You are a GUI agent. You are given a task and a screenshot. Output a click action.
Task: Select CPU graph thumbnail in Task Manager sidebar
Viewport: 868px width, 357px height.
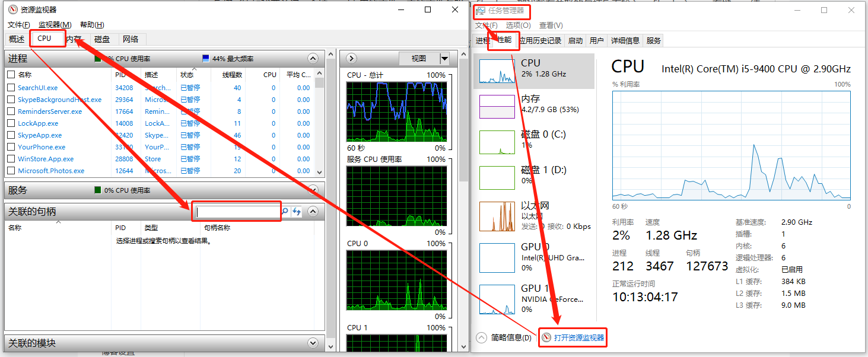[497, 71]
